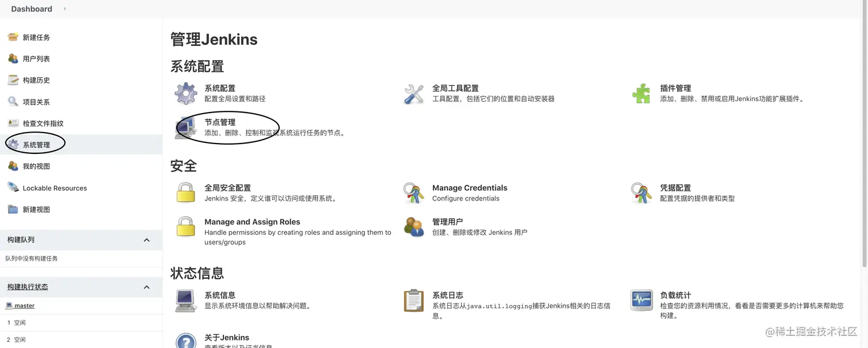Open 新建视图 in the sidebar
Screen dimensions: 868x348
point(36,210)
